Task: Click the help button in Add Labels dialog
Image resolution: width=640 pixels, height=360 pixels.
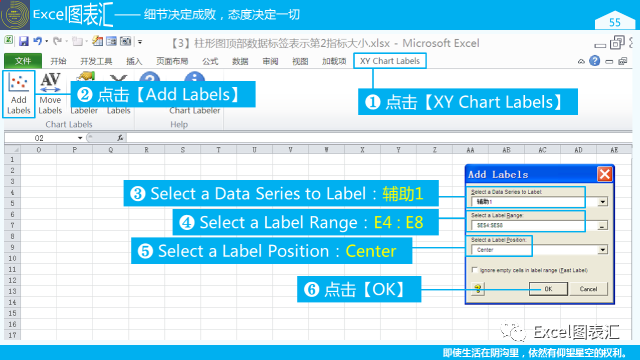Action: pos(478,289)
